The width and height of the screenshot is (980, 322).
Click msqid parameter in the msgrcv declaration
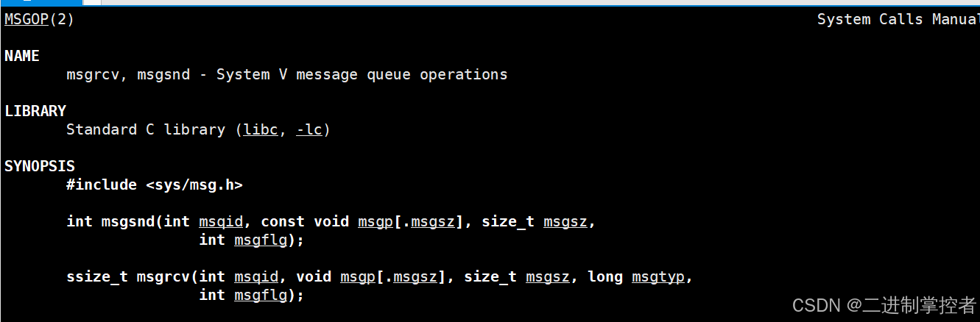click(x=256, y=277)
